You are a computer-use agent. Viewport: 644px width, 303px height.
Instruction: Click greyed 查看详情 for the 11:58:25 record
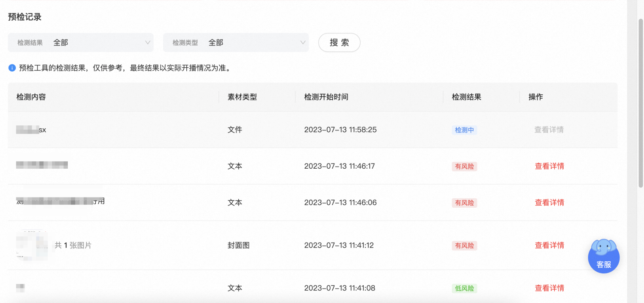(549, 130)
